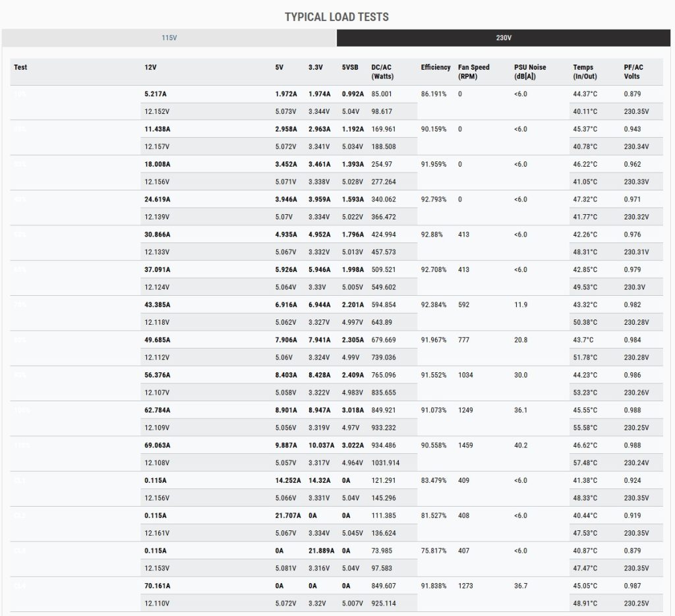This screenshot has width=675, height=616.
Task: Click the DC/AC (Watts) column header
Action: 382,72
